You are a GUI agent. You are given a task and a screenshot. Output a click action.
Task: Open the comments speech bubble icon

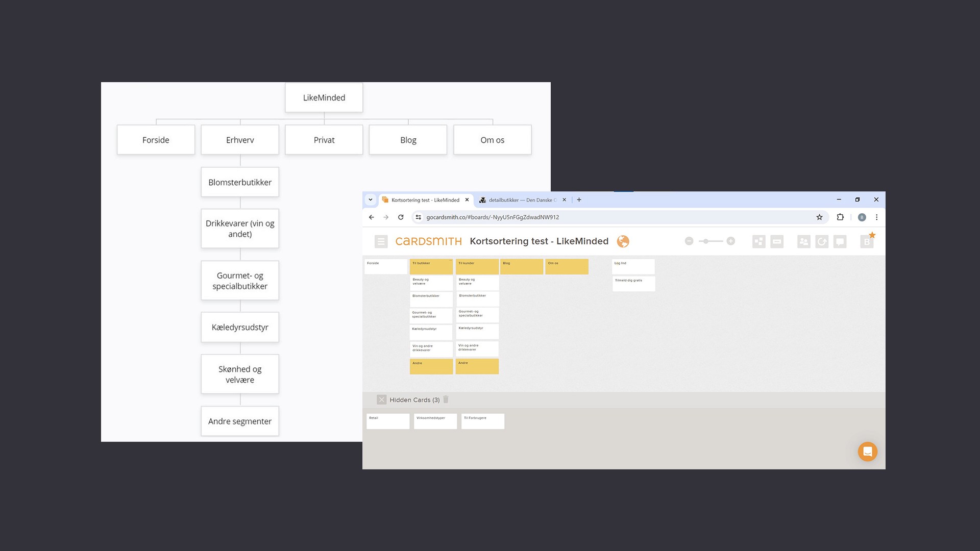pyautogui.click(x=840, y=241)
